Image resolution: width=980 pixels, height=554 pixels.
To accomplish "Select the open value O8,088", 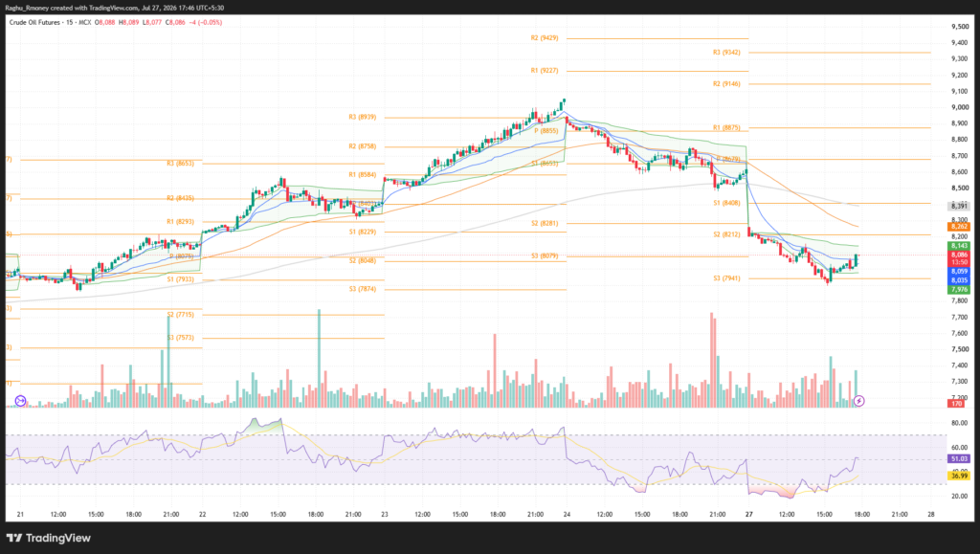I will pyautogui.click(x=105, y=22).
